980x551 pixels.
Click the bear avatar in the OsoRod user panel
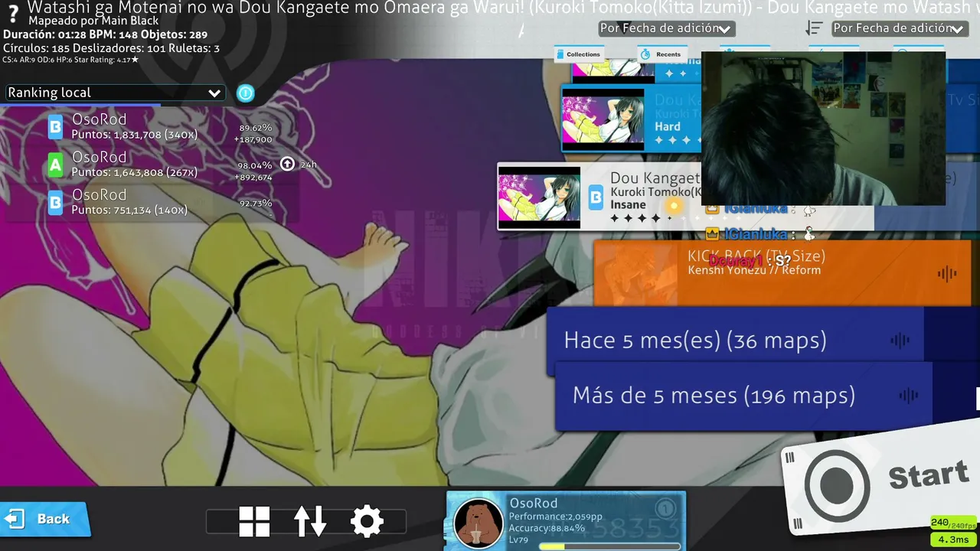(x=479, y=523)
